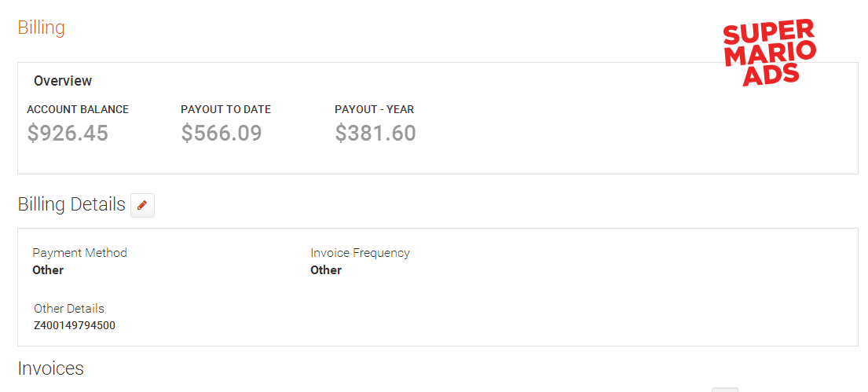Image resolution: width=868 pixels, height=392 pixels.
Task: Click the Super Mario Ads logo
Action: pos(770,53)
